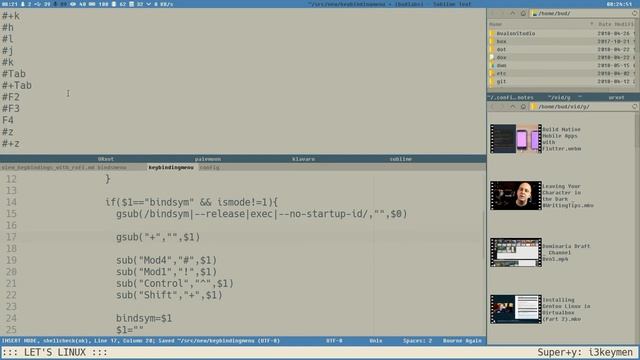Switch to the ~/vid/y tab on the right

(x=560, y=98)
